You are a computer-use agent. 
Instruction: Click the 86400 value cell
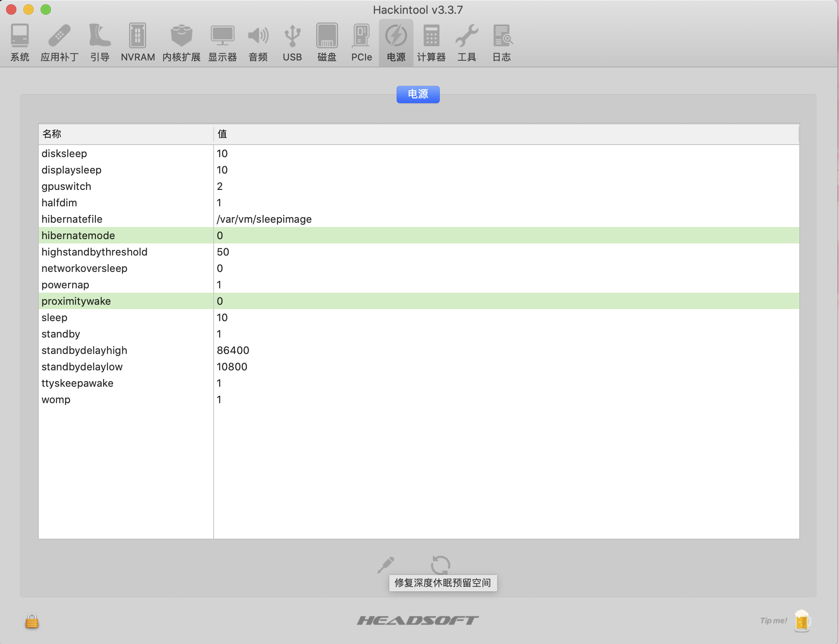pyautogui.click(x=233, y=350)
